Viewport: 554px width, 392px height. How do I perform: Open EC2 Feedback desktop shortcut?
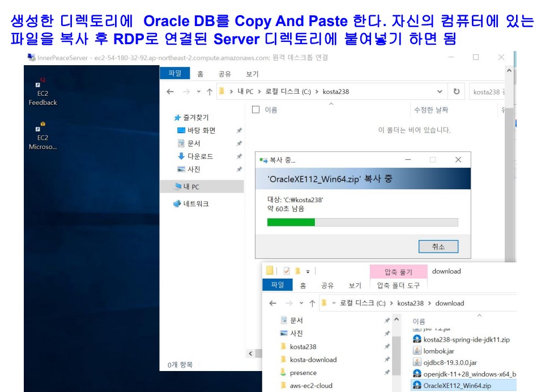click(42, 92)
